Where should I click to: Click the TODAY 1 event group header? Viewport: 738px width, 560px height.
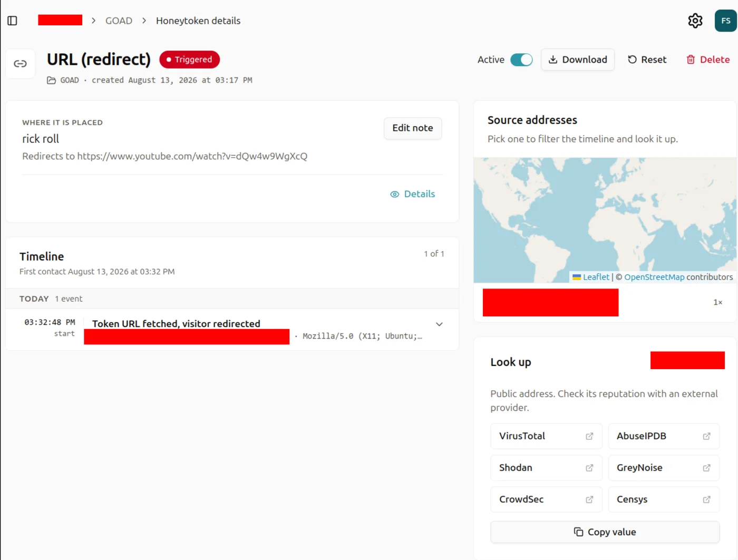pyautogui.click(x=232, y=298)
